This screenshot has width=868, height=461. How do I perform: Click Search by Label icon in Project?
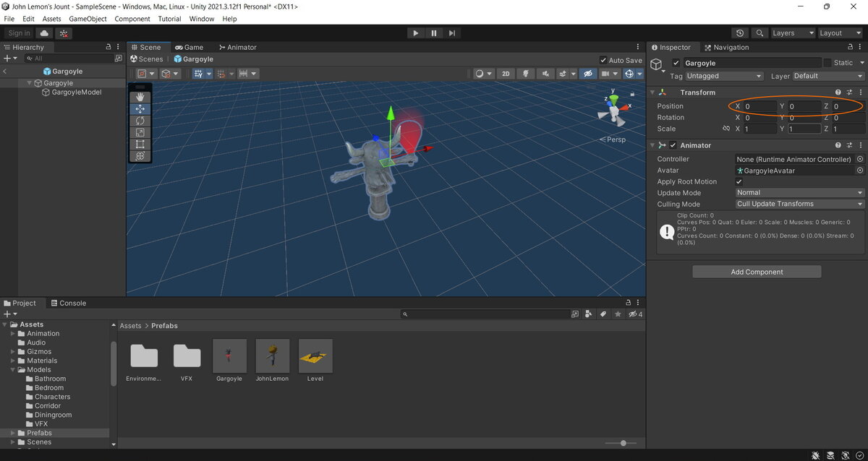[603, 314]
